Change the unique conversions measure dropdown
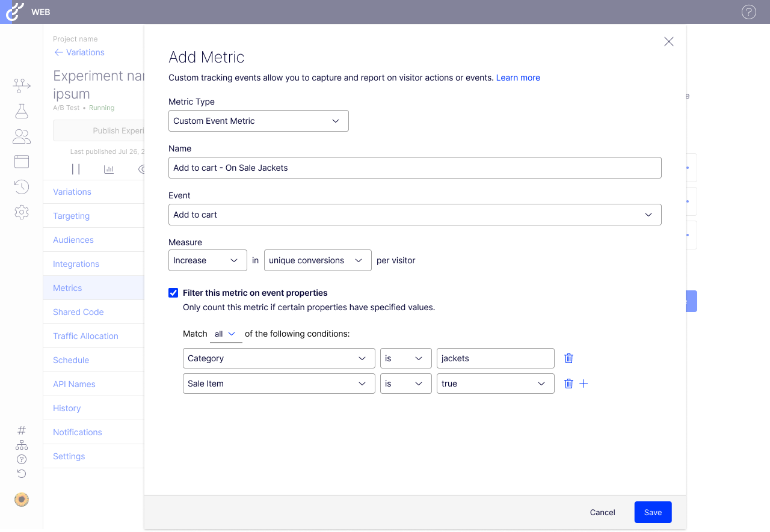This screenshot has width=770, height=532. 318,260
